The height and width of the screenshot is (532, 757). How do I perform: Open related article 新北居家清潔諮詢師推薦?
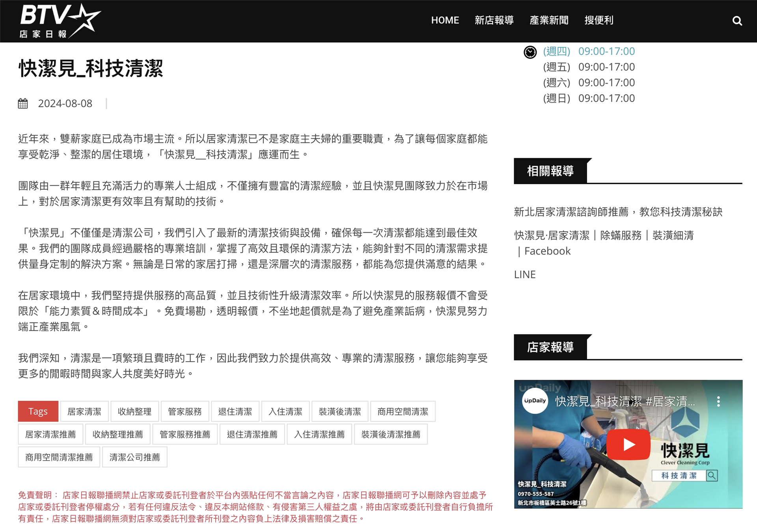click(x=618, y=212)
